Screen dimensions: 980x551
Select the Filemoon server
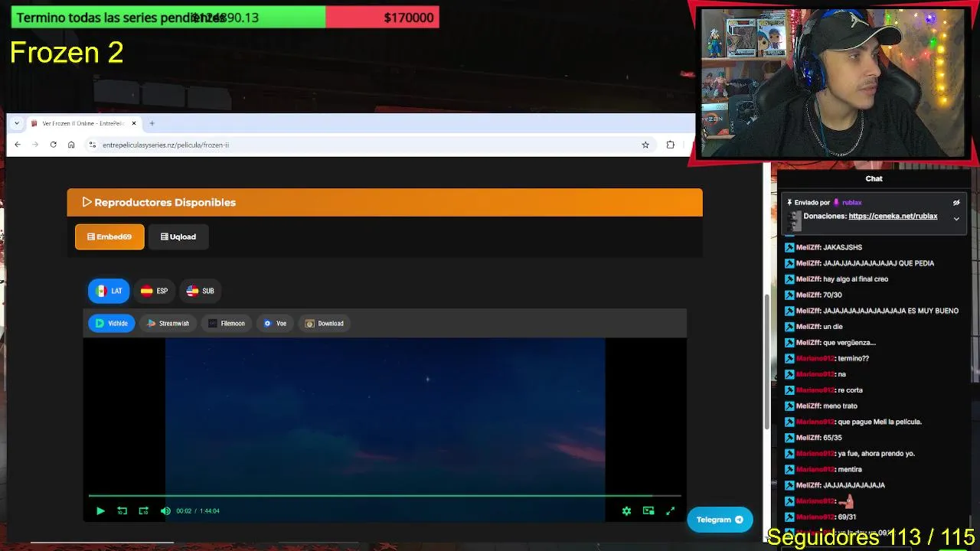point(227,323)
